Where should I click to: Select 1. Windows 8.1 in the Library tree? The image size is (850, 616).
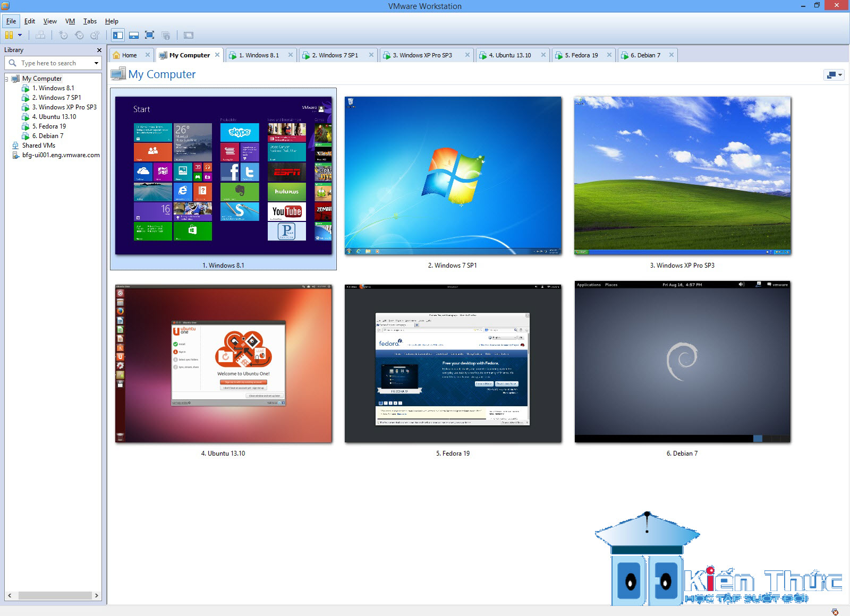[x=53, y=88]
